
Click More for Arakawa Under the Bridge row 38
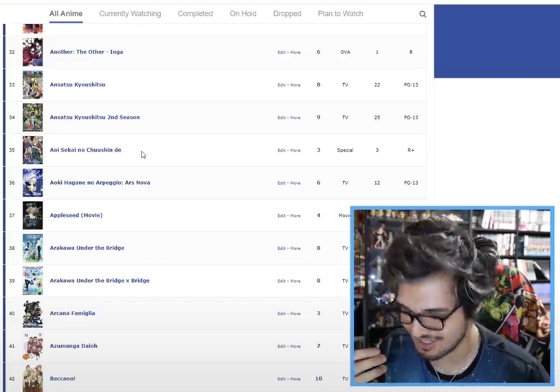point(295,249)
